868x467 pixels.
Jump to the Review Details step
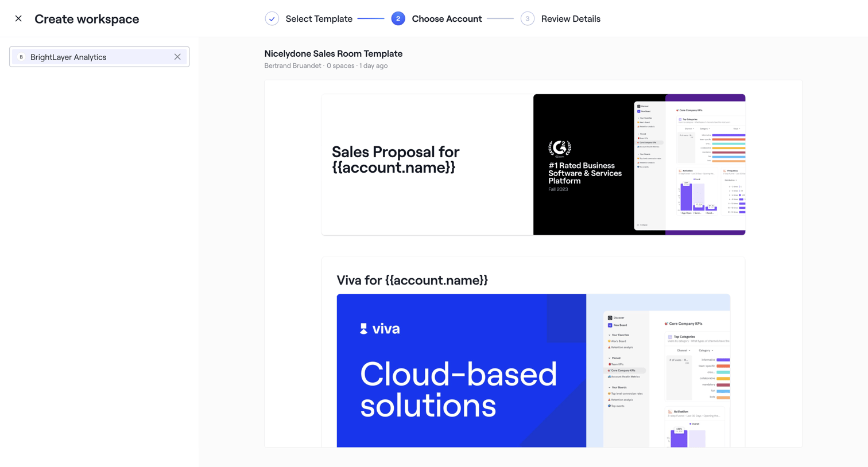tap(571, 19)
